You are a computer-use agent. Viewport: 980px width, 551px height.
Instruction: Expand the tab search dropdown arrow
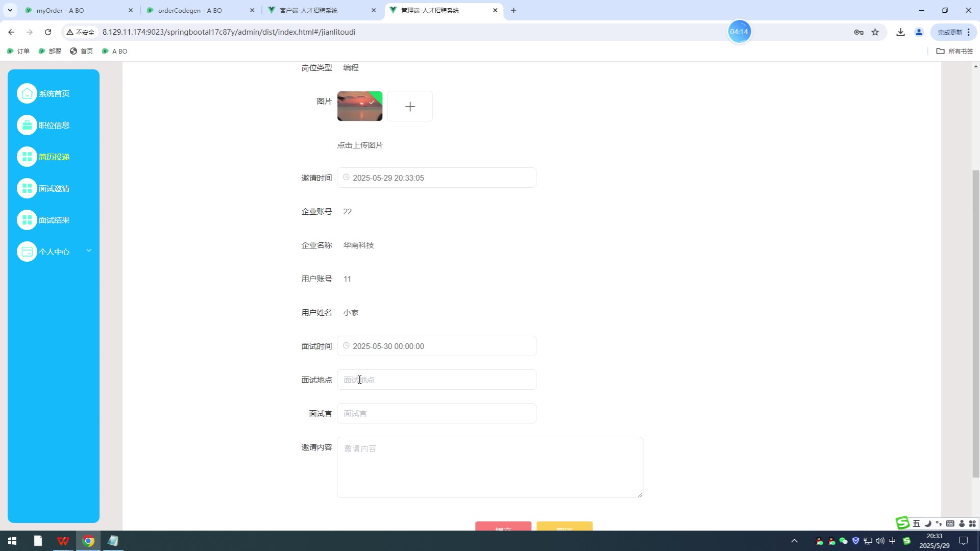tap(10, 10)
